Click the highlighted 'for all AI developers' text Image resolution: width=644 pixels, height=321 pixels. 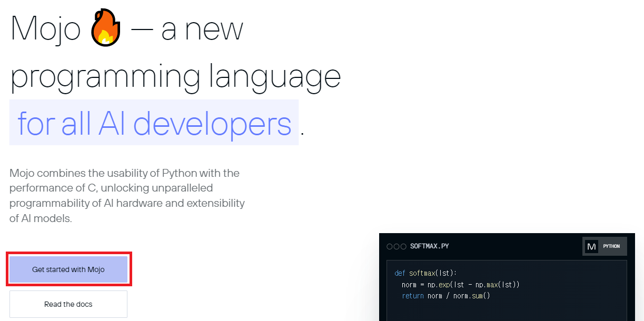pos(154,123)
